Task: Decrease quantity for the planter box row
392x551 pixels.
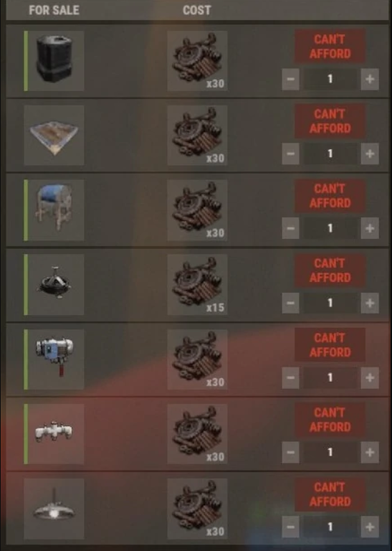Action: 290,154
